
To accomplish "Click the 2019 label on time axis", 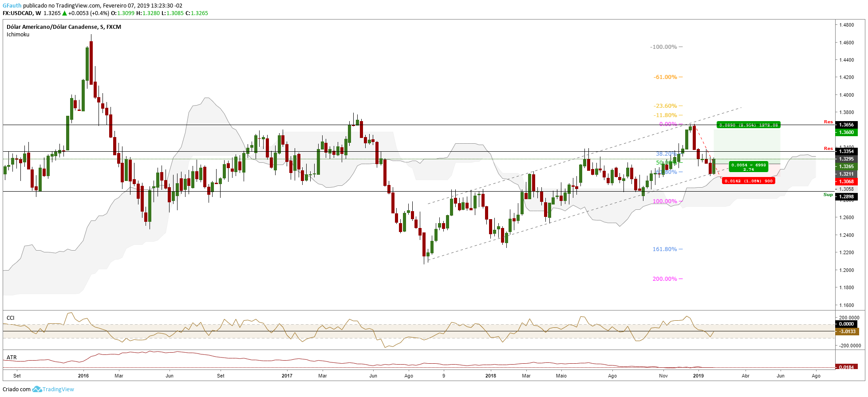I will pyautogui.click(x=698, y=376).
